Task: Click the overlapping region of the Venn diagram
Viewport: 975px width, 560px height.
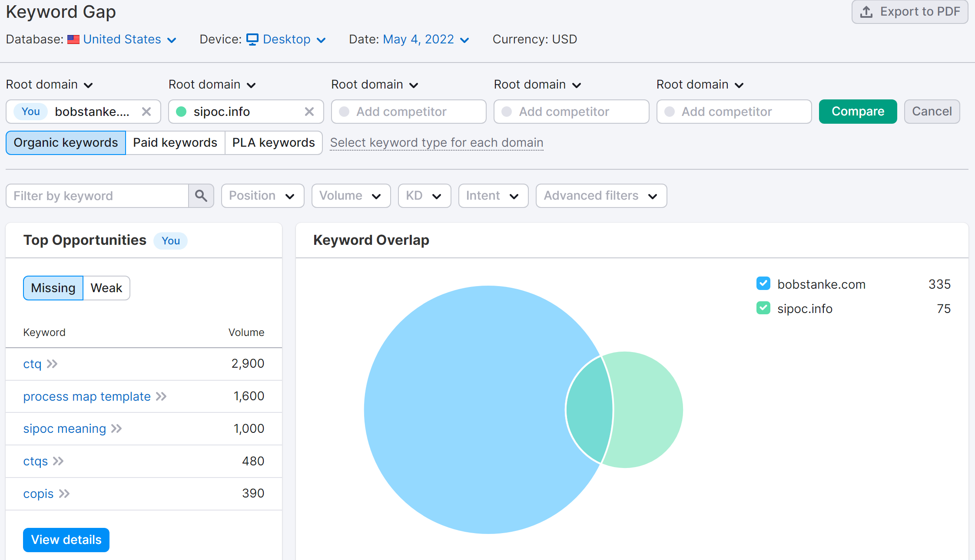Action: (590, 410)
